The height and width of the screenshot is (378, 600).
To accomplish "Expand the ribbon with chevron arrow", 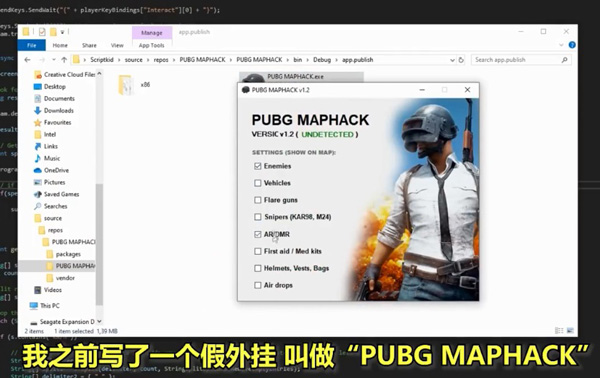I will 561,45.
